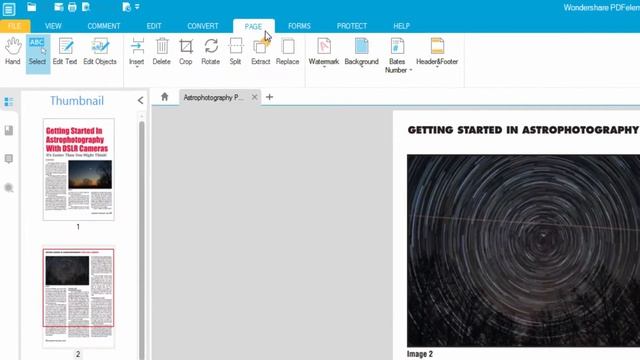
Task: Open the Search panel sidebar icon
Action: tap(9, 188)
